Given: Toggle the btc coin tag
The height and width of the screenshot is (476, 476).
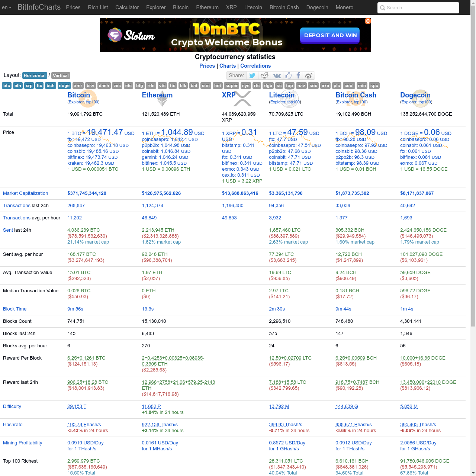Looking at the screenshot, I should 7,86.
